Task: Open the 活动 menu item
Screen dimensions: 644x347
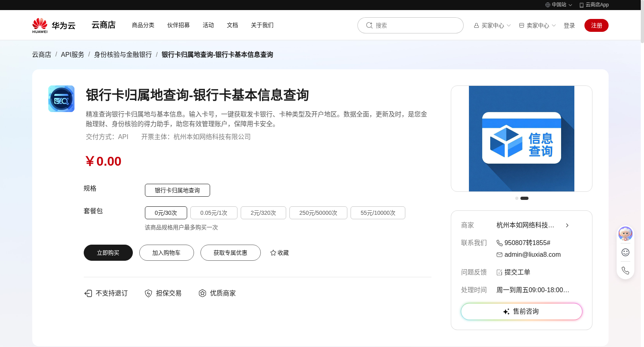Action: click(x=208, y=25)
